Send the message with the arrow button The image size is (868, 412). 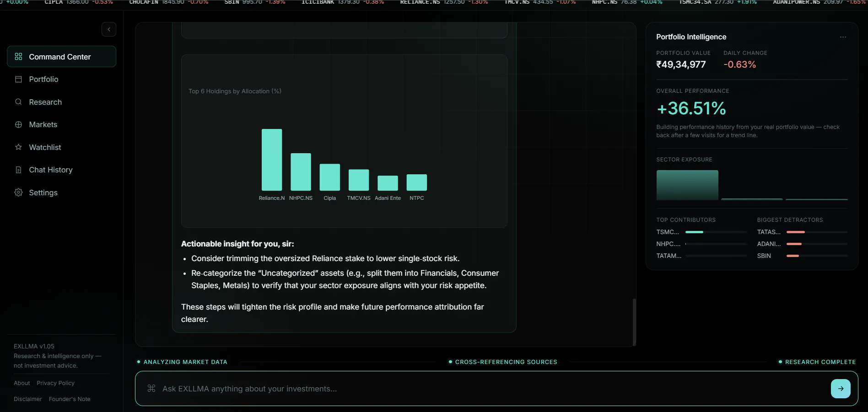pos(841,389)
